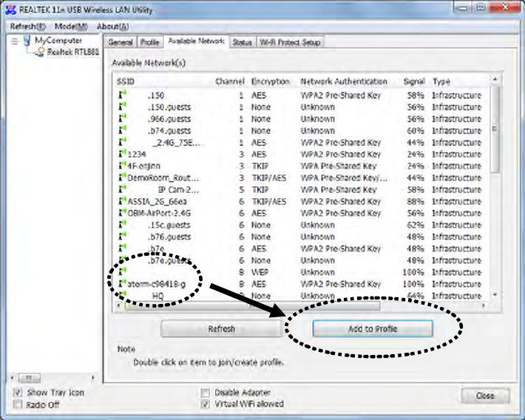The width and height of the screenshot is (525, 420).
Task: Click the network list horizontal scrollbar thumb
Action: [252, 305]
